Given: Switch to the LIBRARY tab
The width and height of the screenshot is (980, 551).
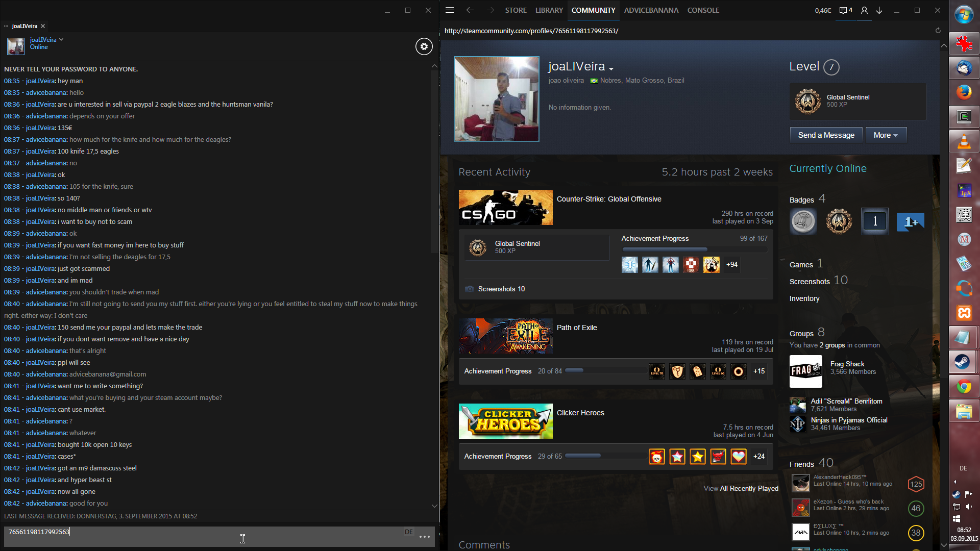Looking at the screenshot, I should point(549,10).
